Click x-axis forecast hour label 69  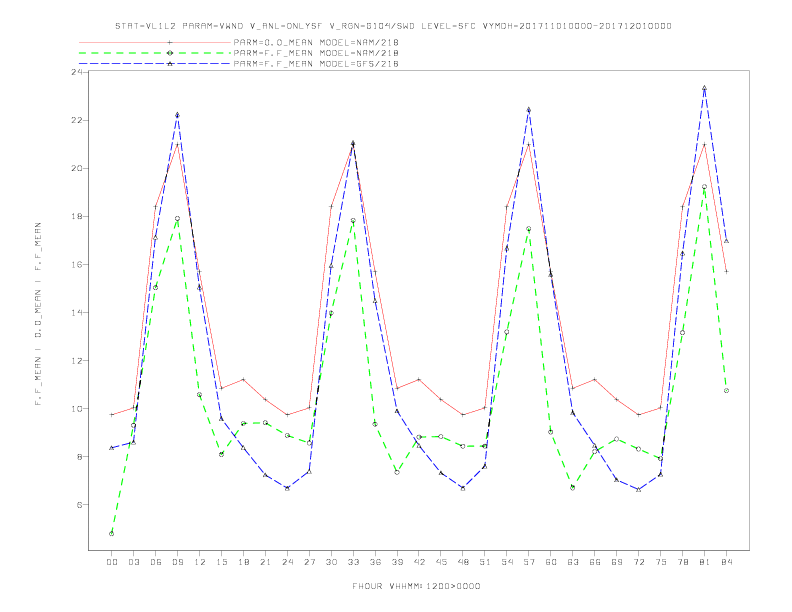(617, 562)
